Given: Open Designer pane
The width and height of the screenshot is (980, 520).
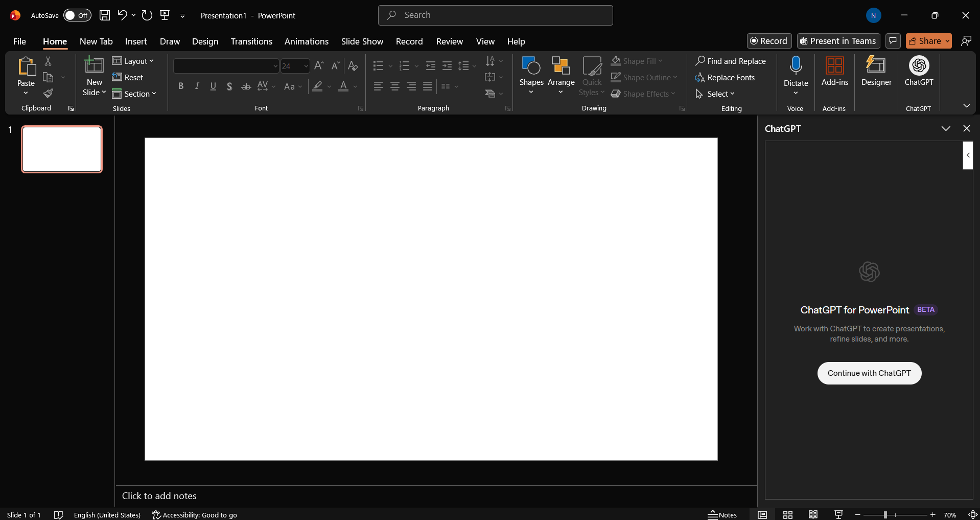Looking at the screenshot, I should click(876, 72).
